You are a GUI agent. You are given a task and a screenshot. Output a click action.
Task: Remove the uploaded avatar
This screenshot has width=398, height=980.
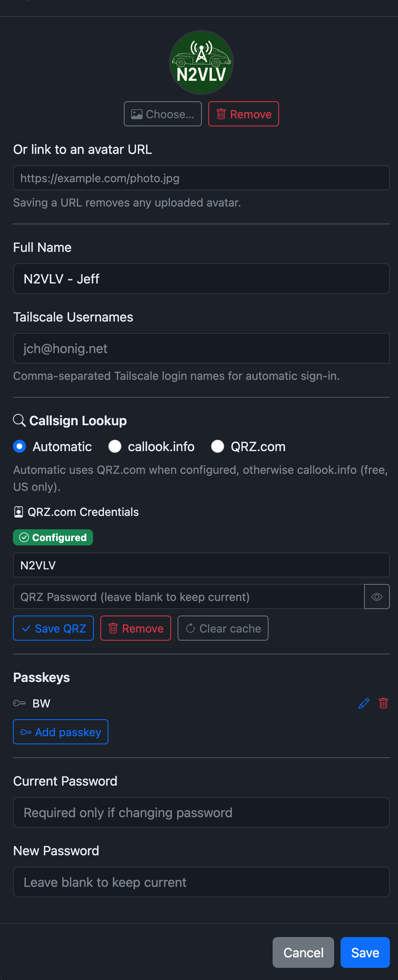coord(243,114)
